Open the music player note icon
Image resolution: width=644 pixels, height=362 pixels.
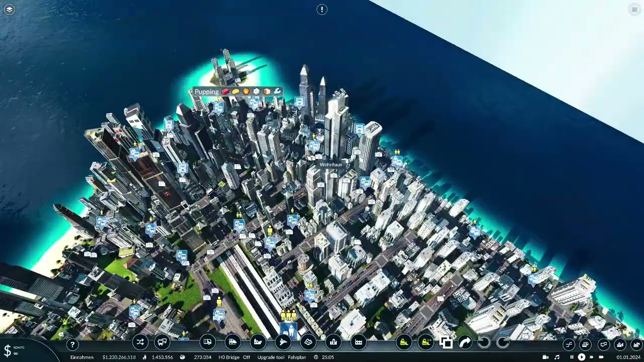tap(556, 357)
